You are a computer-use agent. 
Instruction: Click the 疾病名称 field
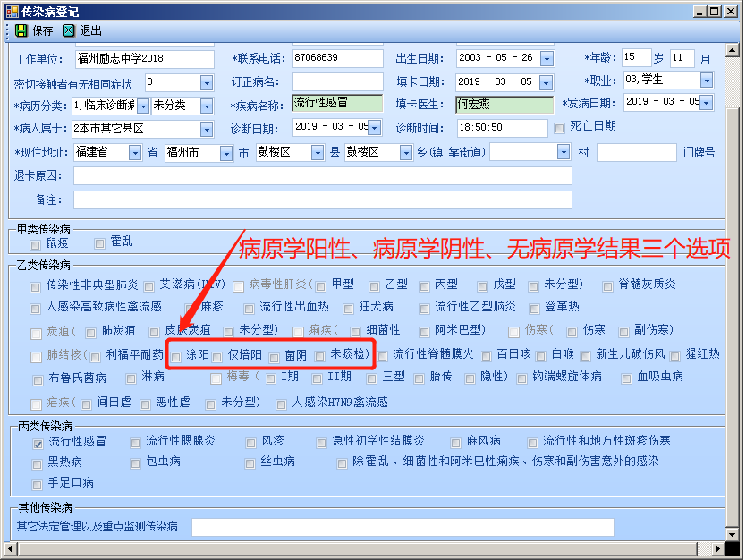tap(337, 103)
